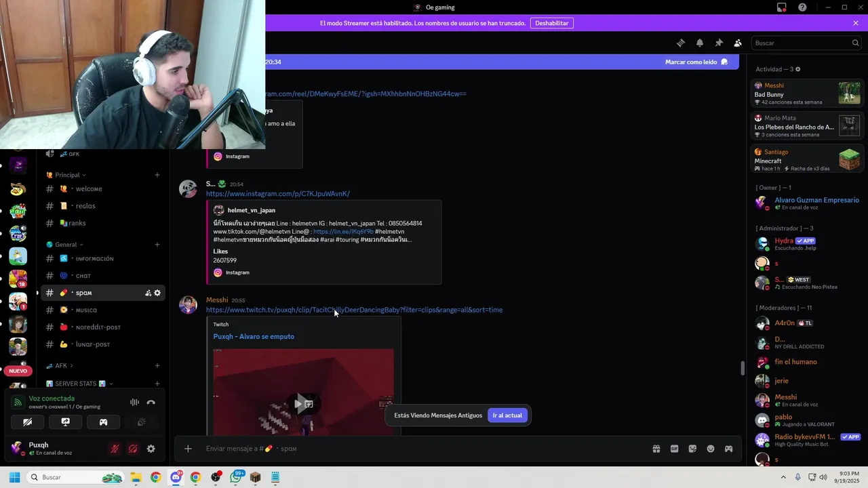Open the información channel
Image resolution: width=868 pixels, height=488 pixels.
coord(103,258)
